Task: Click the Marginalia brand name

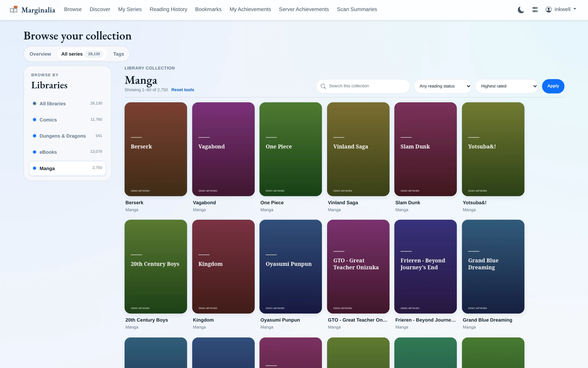Action: [x=38, y=10]
